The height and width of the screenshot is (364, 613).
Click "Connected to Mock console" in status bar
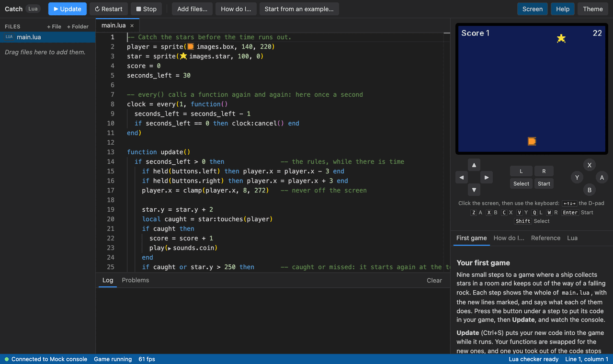point(46,359)
